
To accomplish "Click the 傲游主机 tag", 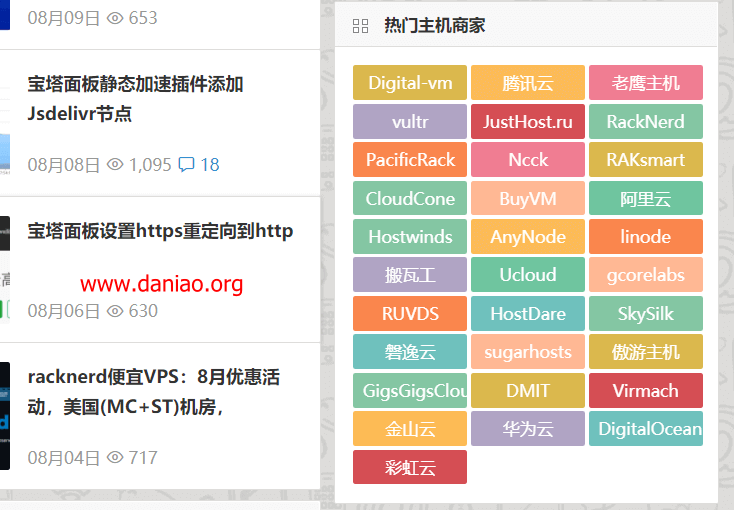I will pyautogui.click(x=646, y=352).
